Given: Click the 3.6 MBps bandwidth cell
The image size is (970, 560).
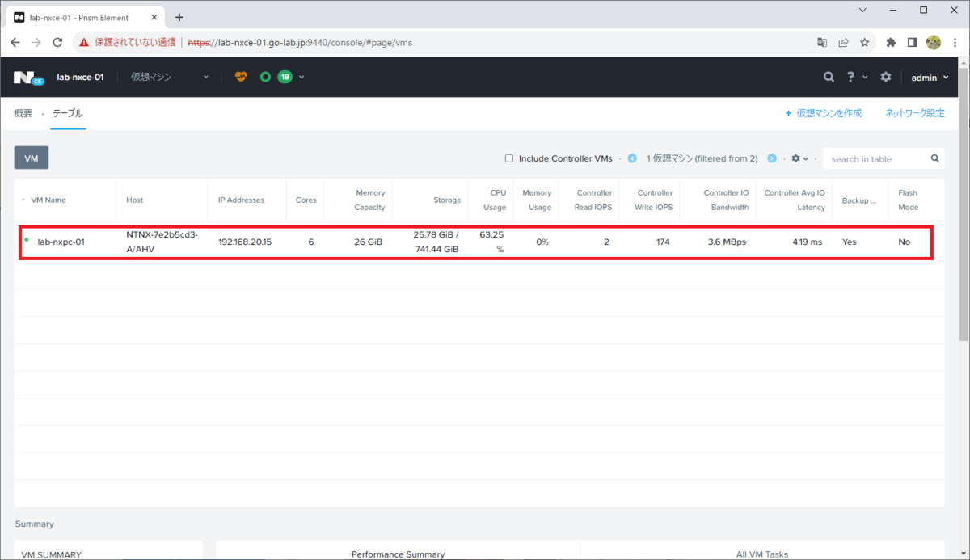Looking at the screenshot, I should pos(727,242).
